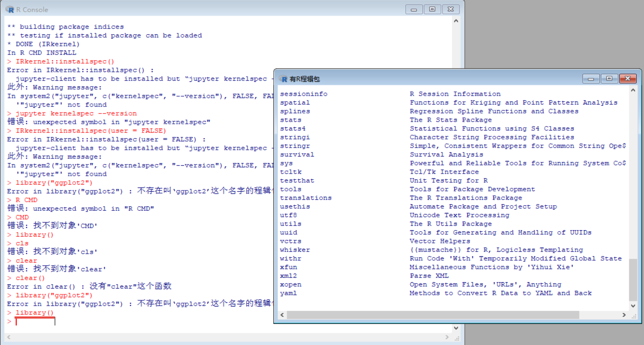Viewport: 644px width, 345px height.
Task: Minimize the R Console window
Action: (414, 9)
